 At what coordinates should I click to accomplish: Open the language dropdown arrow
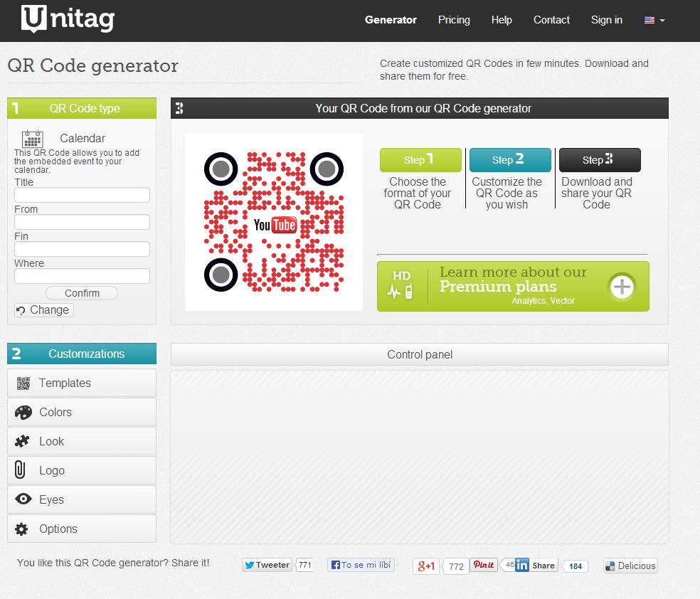tap(662, 21)
